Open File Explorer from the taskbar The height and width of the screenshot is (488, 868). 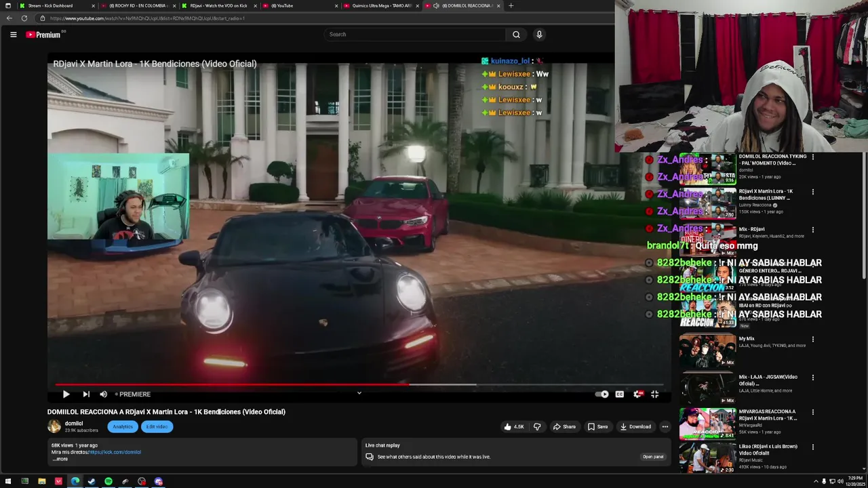tap(41, 481)
